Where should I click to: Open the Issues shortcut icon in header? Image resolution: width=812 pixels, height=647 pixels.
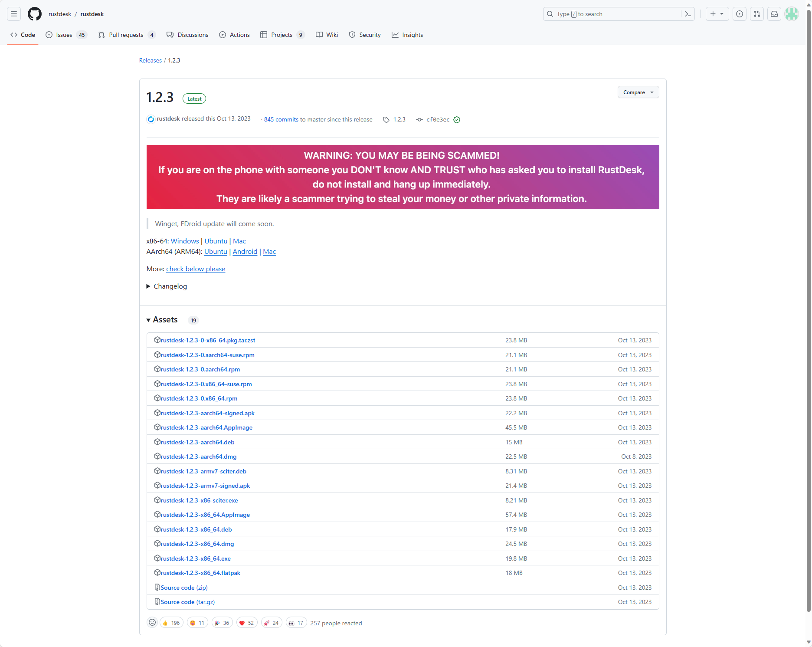(x=740, y=14)
